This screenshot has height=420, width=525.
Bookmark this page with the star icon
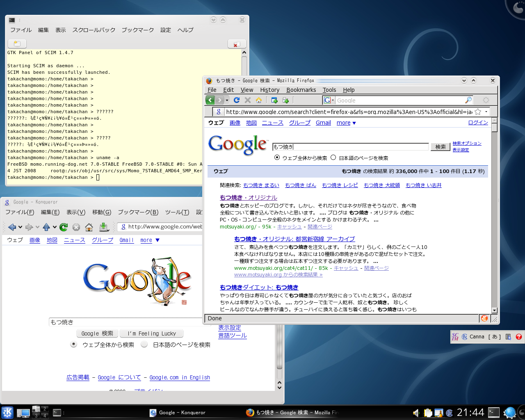[x=478, y=112]
